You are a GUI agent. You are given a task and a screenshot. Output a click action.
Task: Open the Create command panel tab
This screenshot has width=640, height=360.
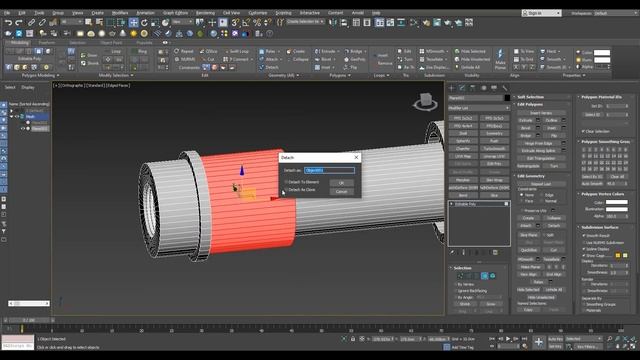point(452,88)
